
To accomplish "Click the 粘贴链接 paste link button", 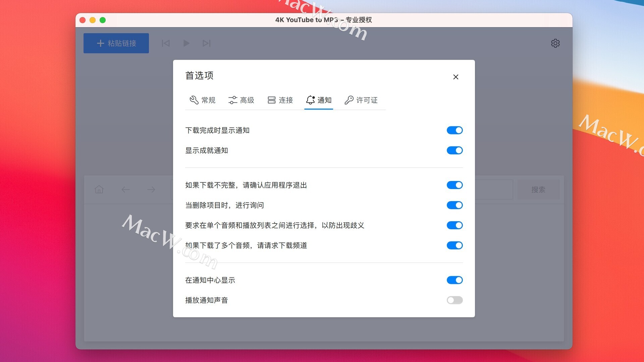I will pos(116,43).
